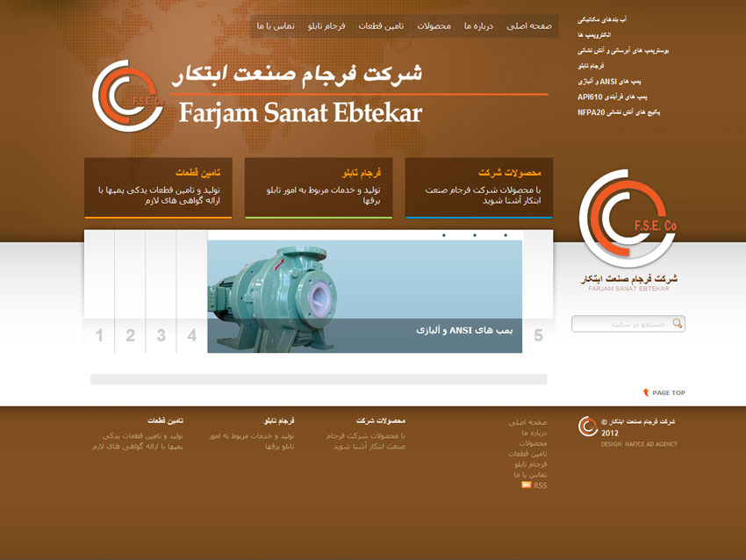The image size is (746, 560).
Task: Click the 'DESIGN: HAFICE AD AGENCY' credit
Action: (639, 444)
